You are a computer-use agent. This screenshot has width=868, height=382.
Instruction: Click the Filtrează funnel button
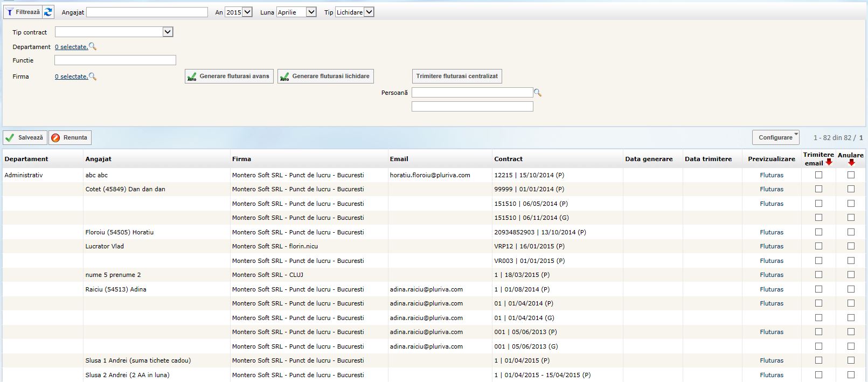point(23,12)
